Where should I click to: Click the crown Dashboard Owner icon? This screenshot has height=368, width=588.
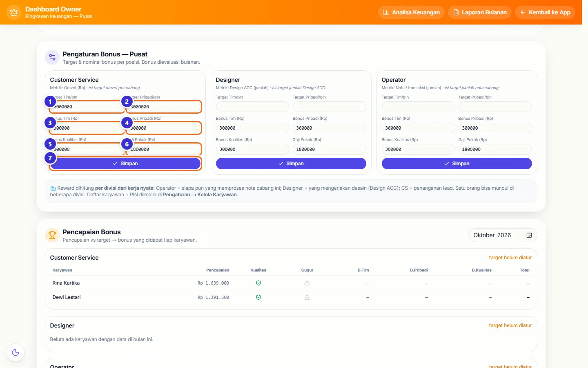click(x=14, y=12)
